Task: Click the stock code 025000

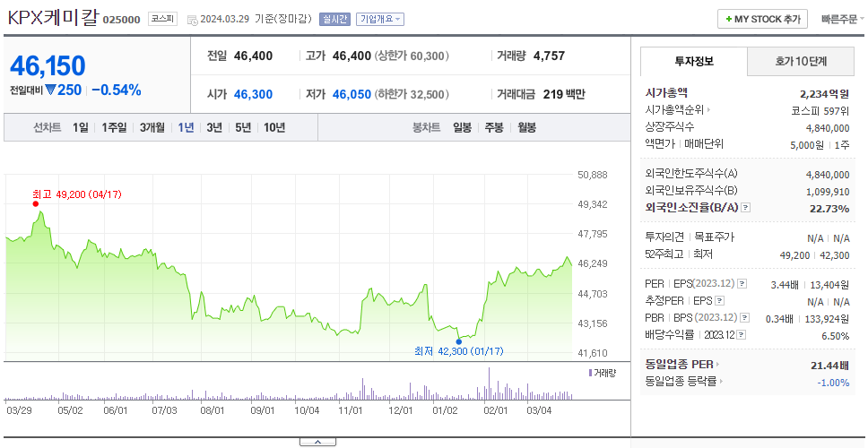Action: tap(122, 20)
